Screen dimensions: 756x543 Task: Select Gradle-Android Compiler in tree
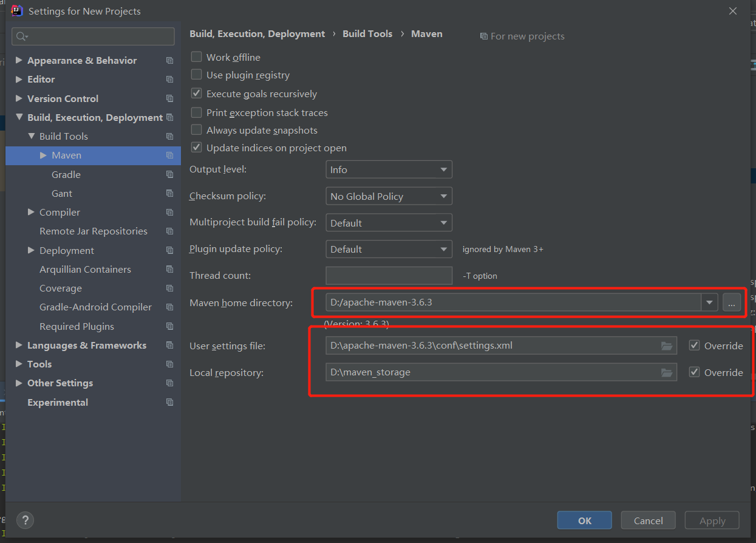point(95,307)
